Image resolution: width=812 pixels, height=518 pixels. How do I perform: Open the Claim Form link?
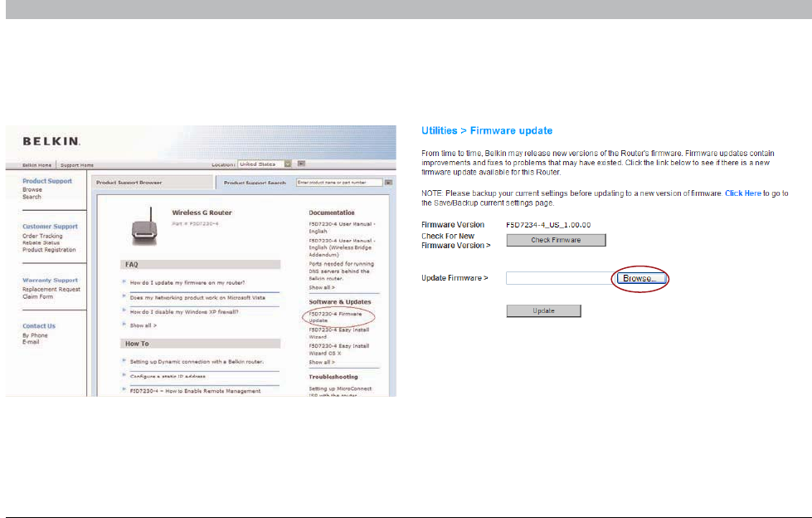pyautogui.click(x=37, y=296)
